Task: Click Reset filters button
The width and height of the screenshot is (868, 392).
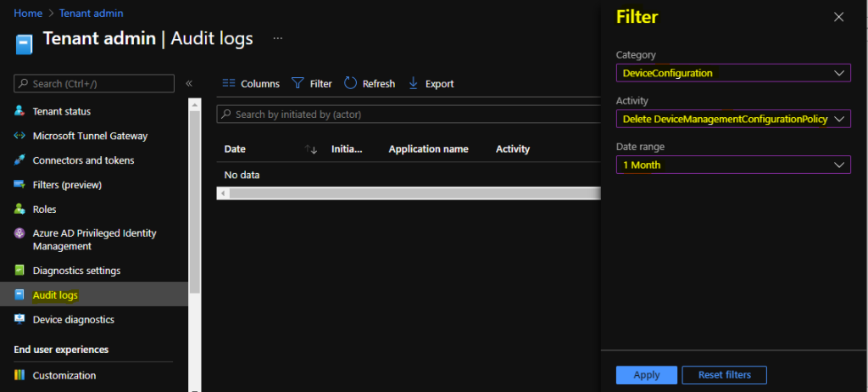Action: pos(724,375)
